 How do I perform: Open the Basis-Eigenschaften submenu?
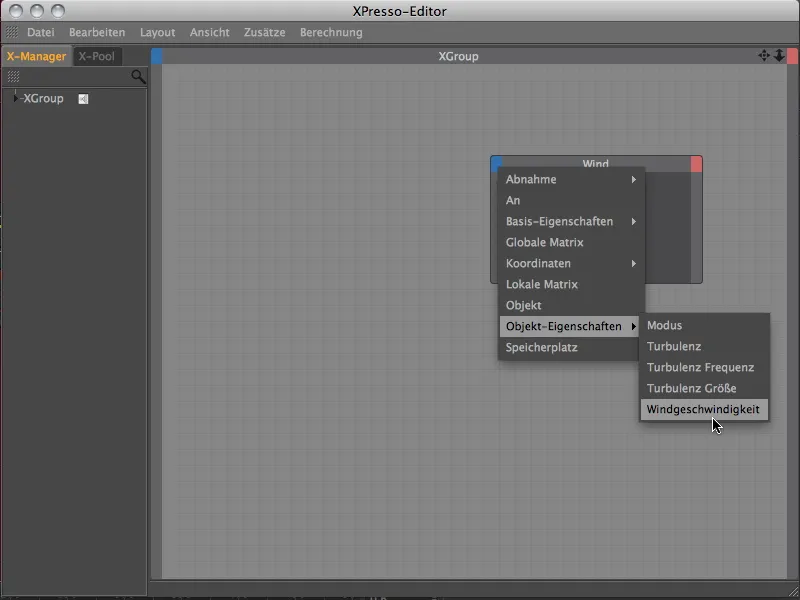[x=571, y=221]
